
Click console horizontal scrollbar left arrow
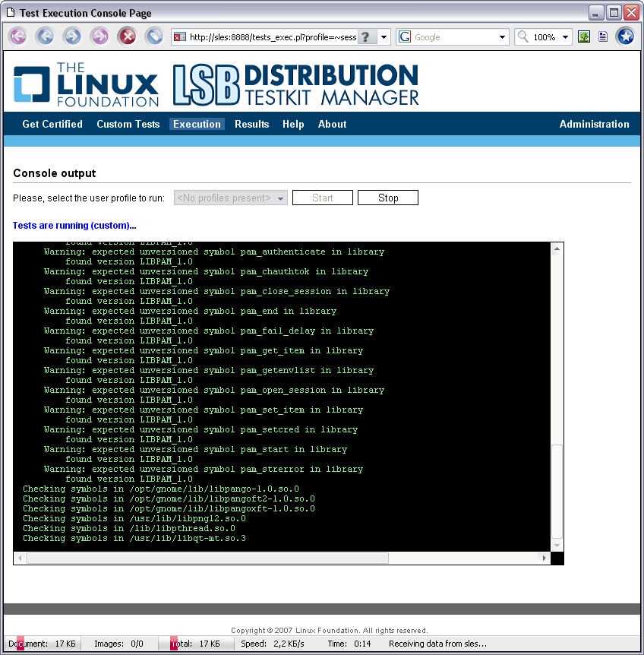click(x=20, y=558)
